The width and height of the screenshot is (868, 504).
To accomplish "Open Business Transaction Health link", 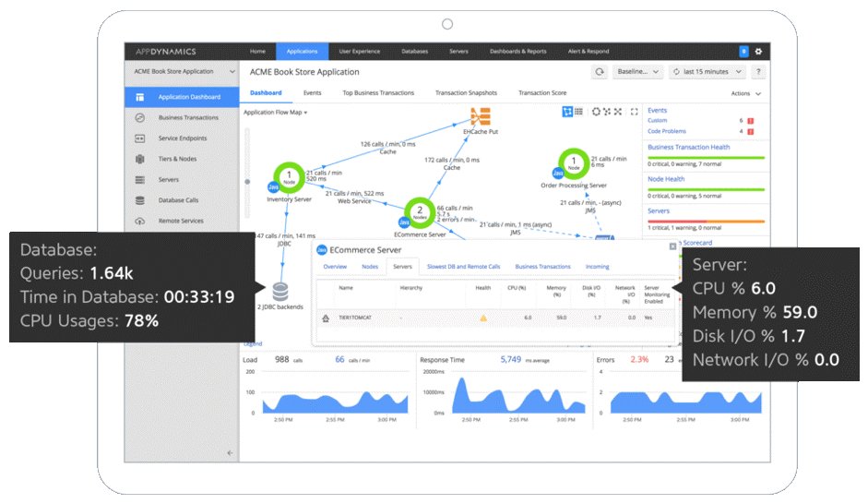I will coord(689,148).
